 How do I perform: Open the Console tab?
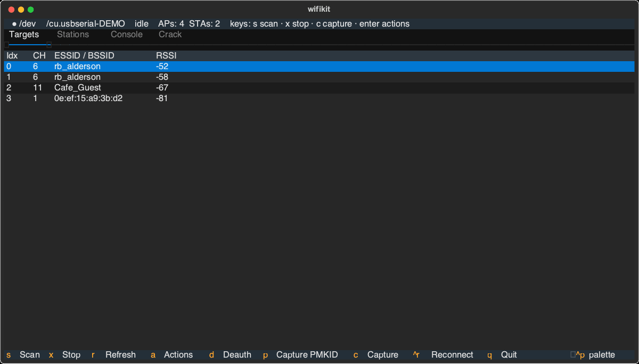127,34
